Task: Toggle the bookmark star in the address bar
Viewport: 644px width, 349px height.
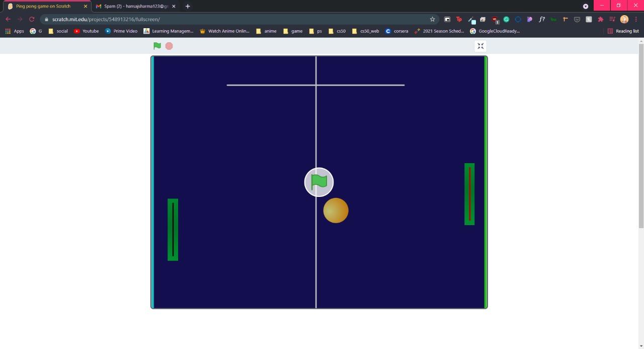Action: 432,19
